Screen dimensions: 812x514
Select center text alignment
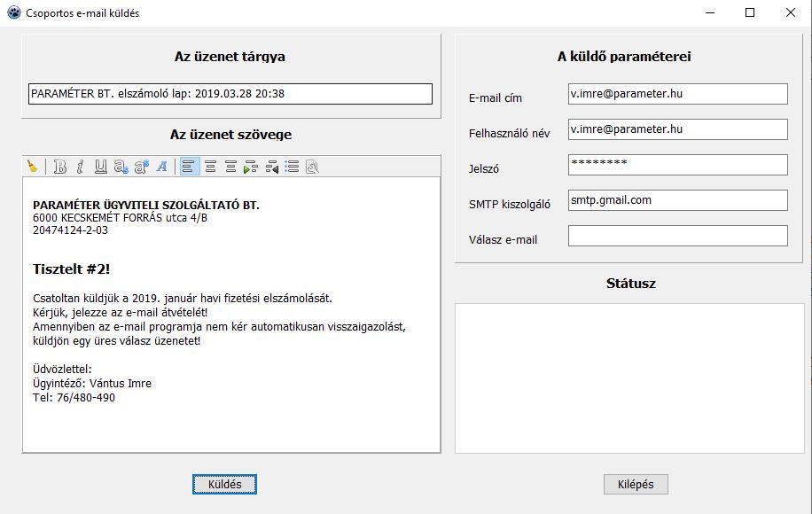pos(210,166)
